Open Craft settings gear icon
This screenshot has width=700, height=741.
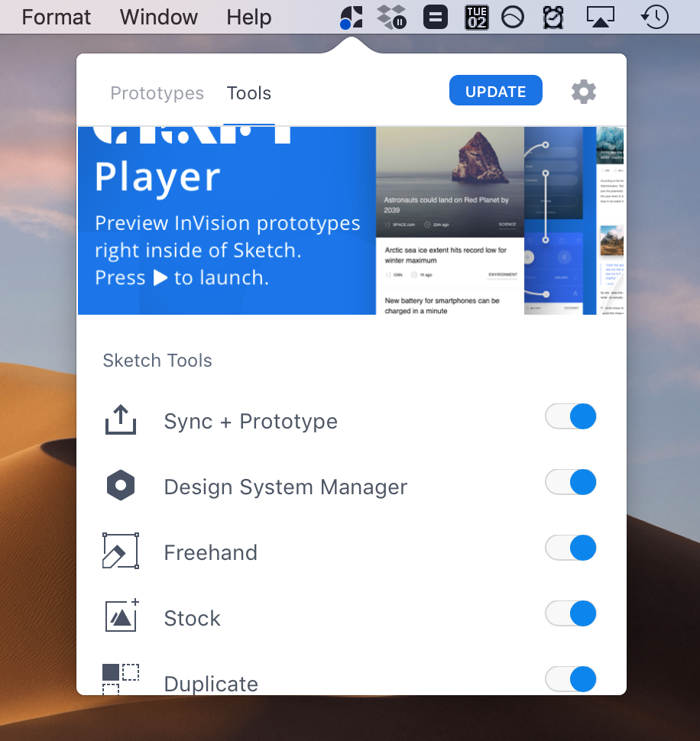[x=584, y=92]
